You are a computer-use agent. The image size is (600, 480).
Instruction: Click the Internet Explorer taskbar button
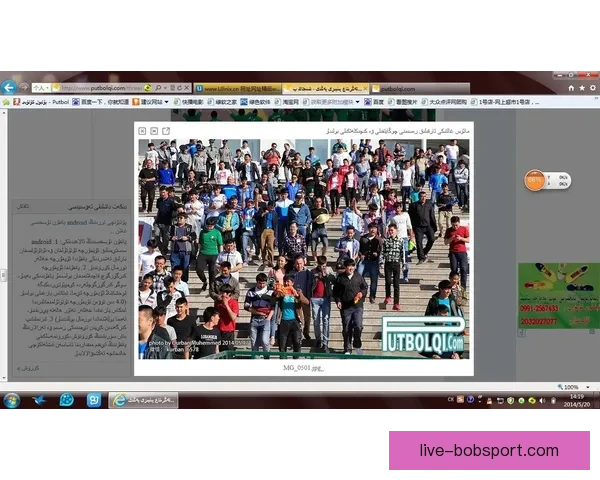[x=143, y=400]
